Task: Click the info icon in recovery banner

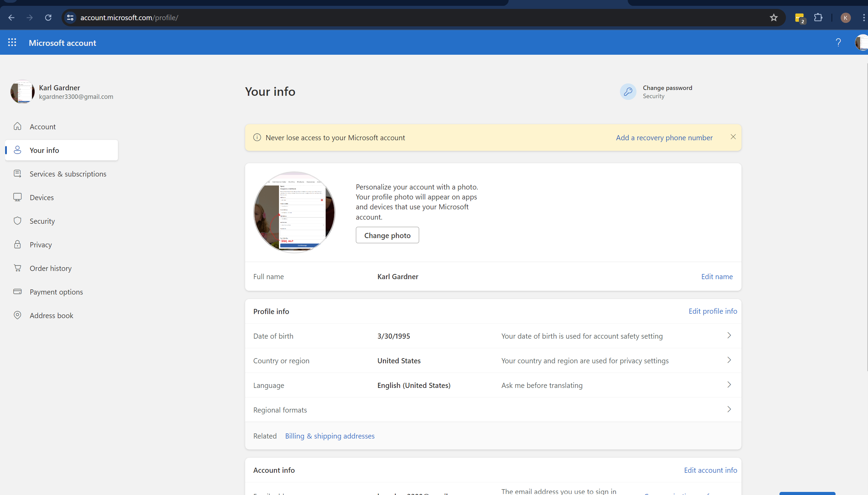Action: (x=257, y=138)
